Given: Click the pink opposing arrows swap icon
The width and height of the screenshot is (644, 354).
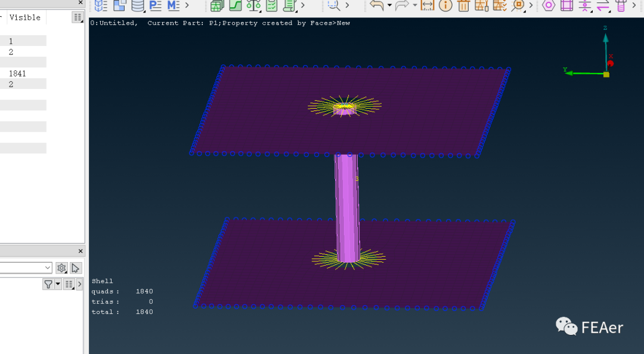Looking at the screenshot, I should [603, 5].
